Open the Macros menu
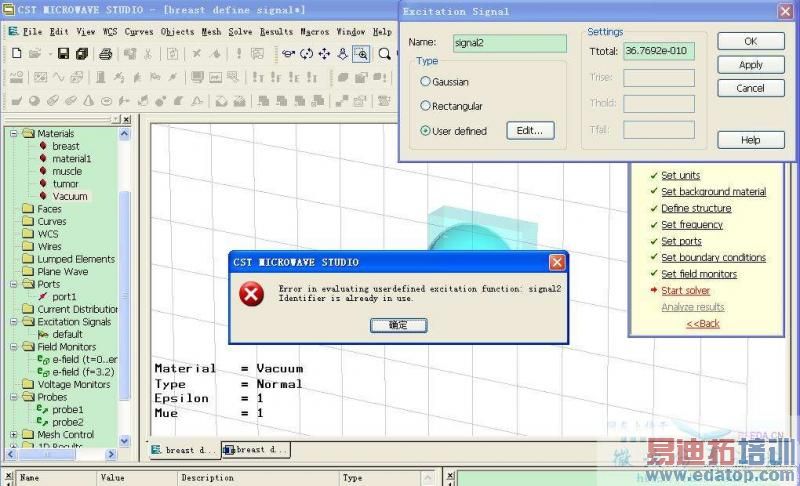 (x=314, y=32)
